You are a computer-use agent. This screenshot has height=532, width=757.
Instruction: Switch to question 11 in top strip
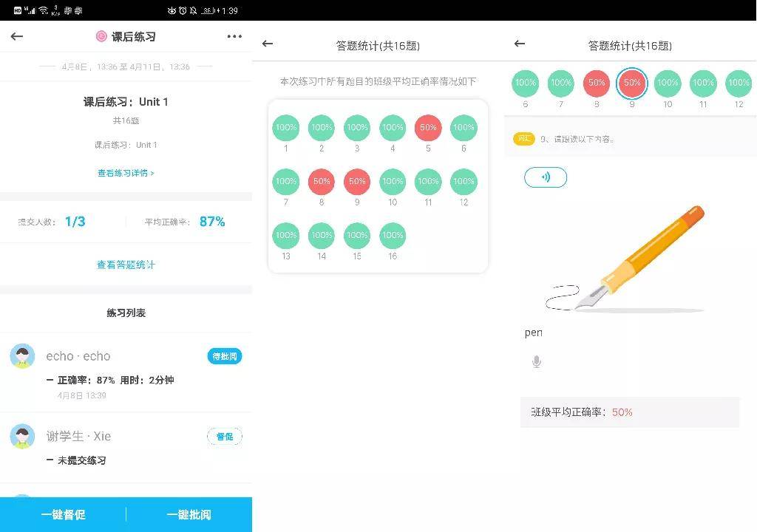704,83
